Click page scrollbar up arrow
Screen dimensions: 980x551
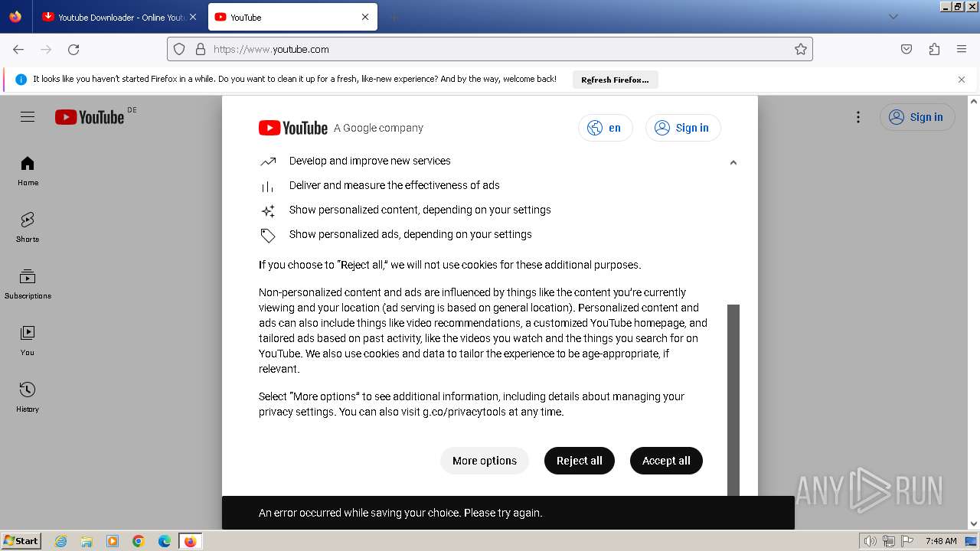(974, 101)
